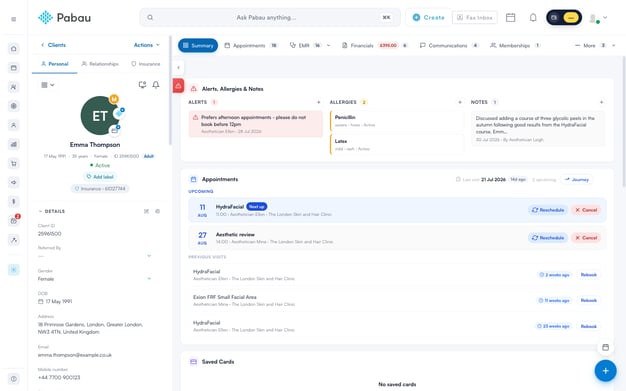Viewport: 626px width, 391px height.
Task: Rebook the Exion FRF Small Facial Area
Action: pos(588,300)
